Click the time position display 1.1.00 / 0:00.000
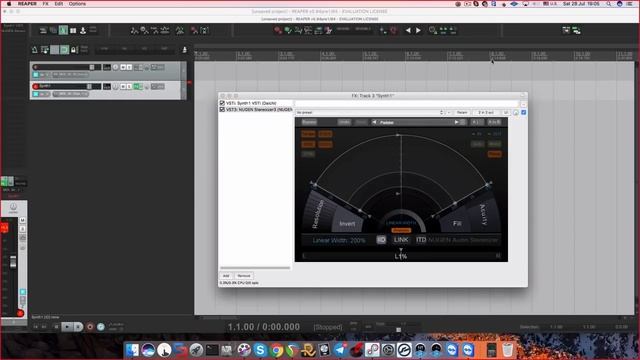Viewport: 640px width, 360px height. coord(264,327)
